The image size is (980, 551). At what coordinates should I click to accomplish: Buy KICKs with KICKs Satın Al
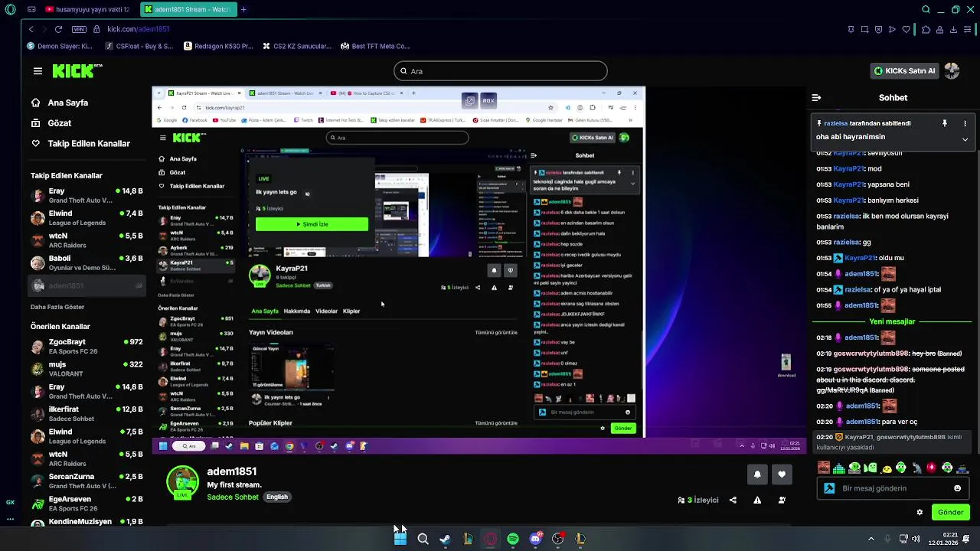(905, 71)
